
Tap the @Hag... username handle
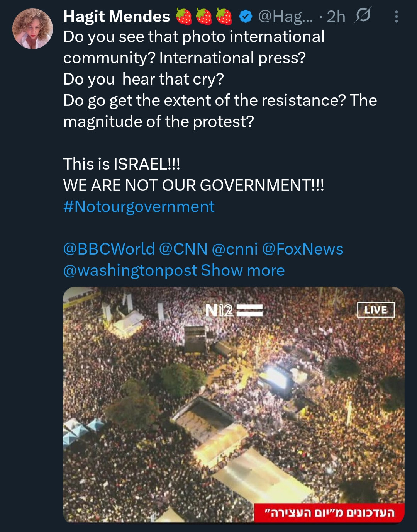[x=285, y=17]
